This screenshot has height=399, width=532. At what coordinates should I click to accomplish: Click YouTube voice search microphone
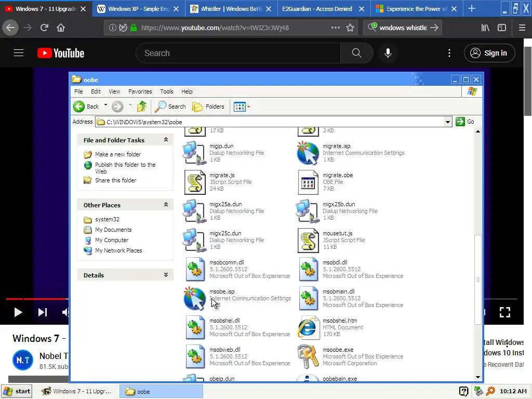(388, 53)
